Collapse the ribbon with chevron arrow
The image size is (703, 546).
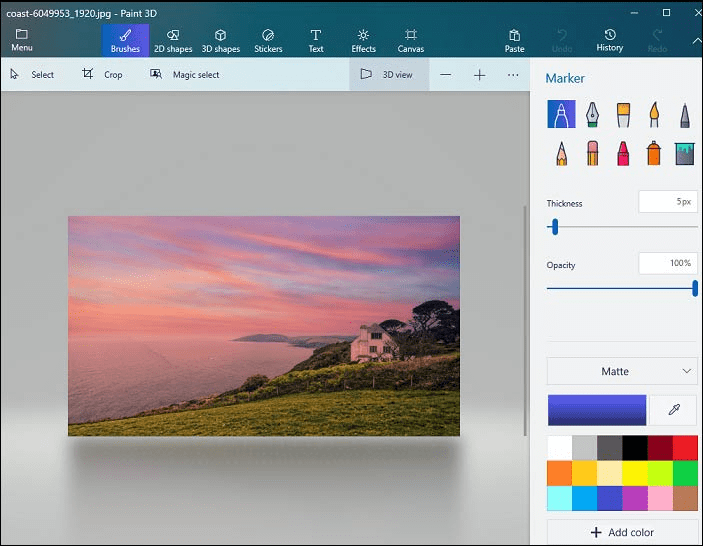[x=697, y=40]
